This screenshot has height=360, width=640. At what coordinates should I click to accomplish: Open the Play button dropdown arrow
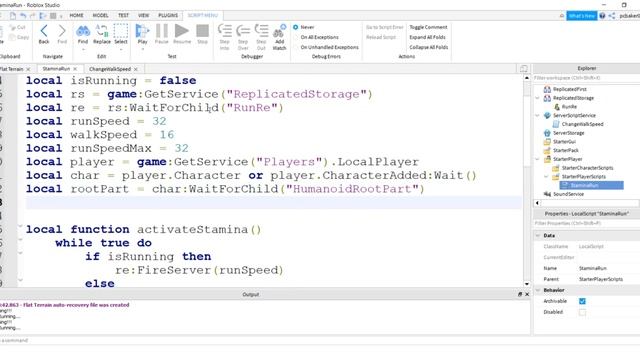tap(142, 49)
